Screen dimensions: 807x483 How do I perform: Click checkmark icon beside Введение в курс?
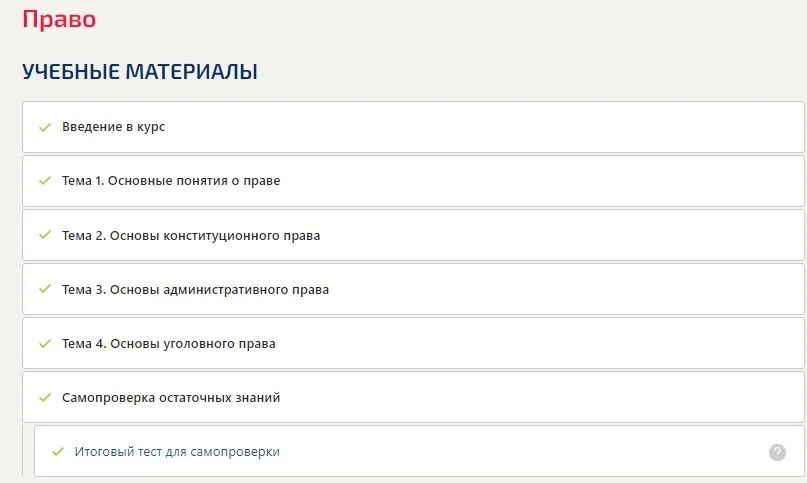45,127
